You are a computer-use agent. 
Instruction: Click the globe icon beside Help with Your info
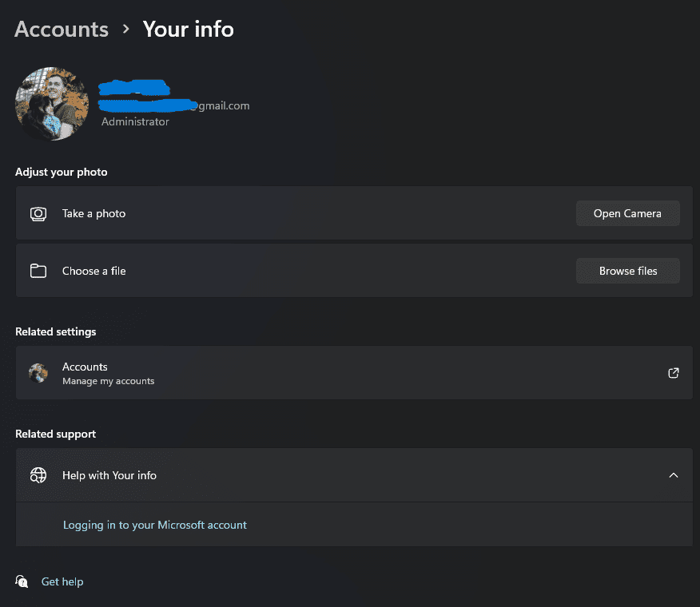pos(38,475)
